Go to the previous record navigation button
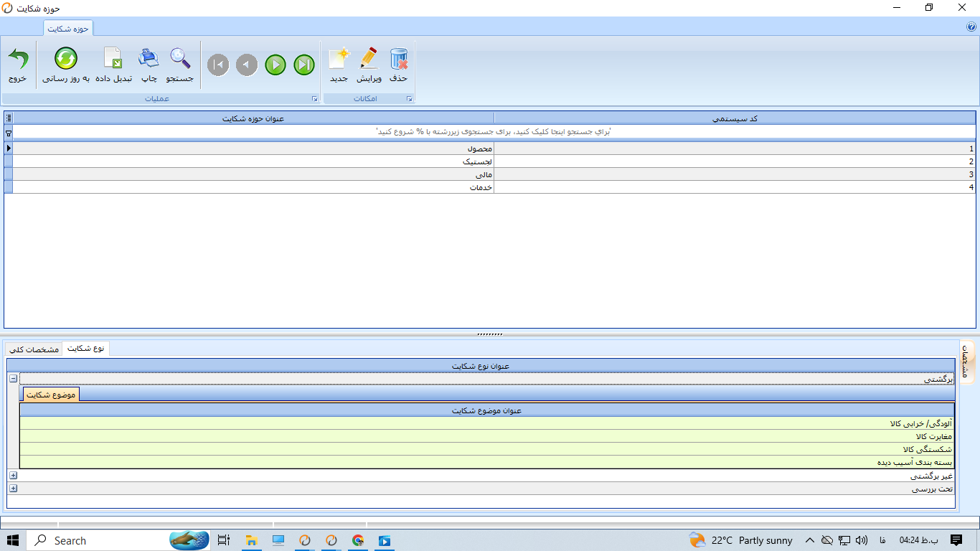 coord(247,65)
